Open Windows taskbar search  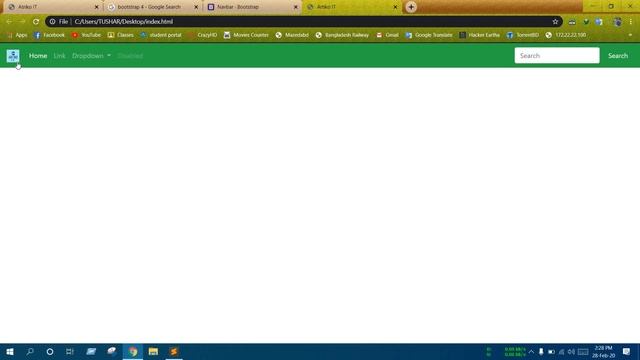[x=30, y=351]
